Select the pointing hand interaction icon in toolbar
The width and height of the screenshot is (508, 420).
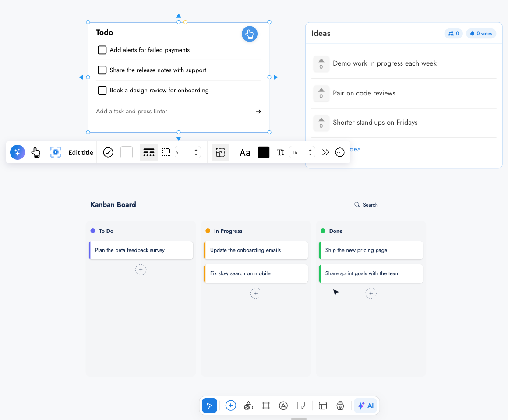point(35,152)
